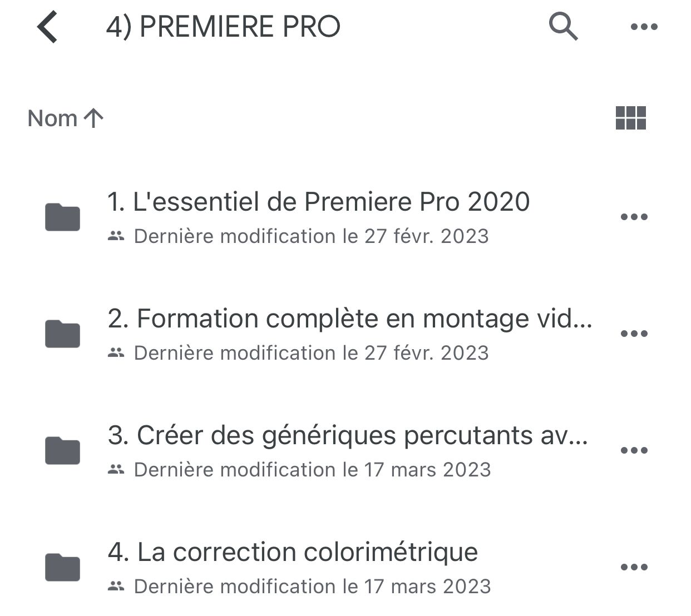Click shared icon under L'essentiel de Premiere Pro

pyautogui.click(x=116, y=236)
